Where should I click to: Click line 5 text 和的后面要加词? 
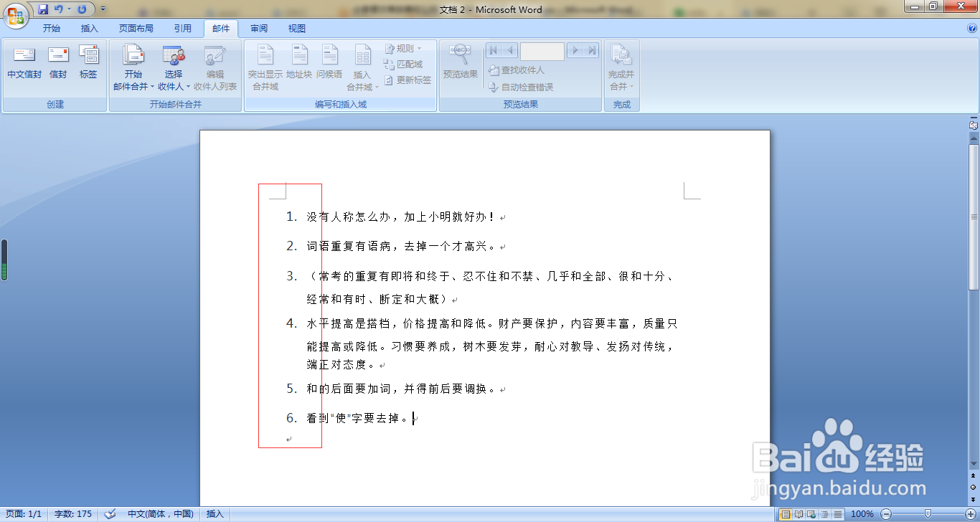coord(348,389)
